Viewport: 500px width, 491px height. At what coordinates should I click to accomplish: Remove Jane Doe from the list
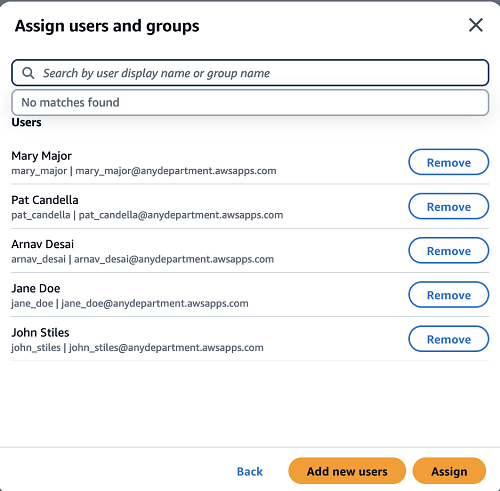click(x=449, y=295)
